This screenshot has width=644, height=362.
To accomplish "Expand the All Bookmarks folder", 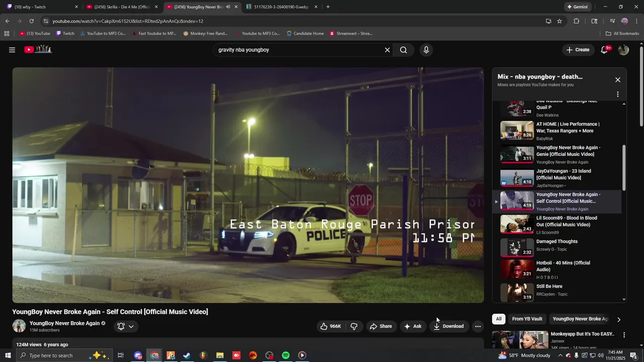I will point(622,34).
